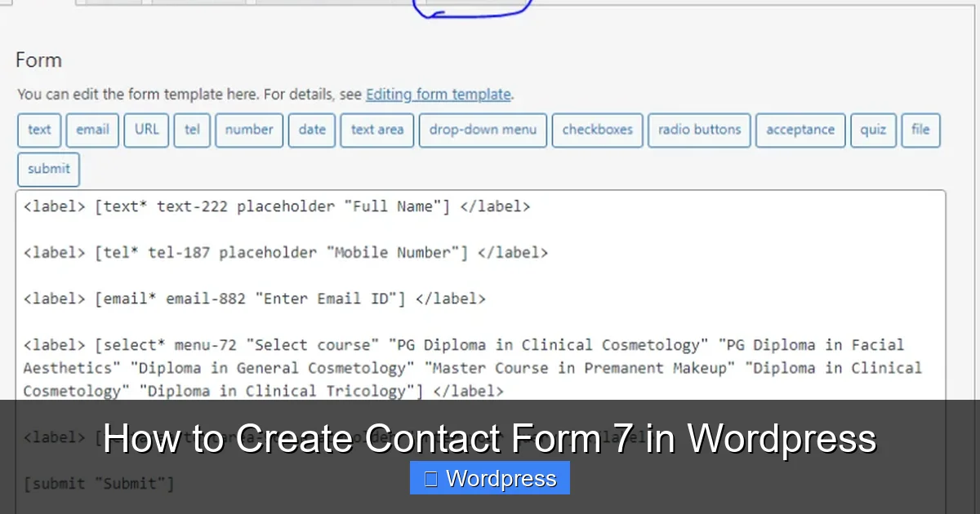Click the URL tag generator button
980x514 pixels.
(x=147, y=130)
